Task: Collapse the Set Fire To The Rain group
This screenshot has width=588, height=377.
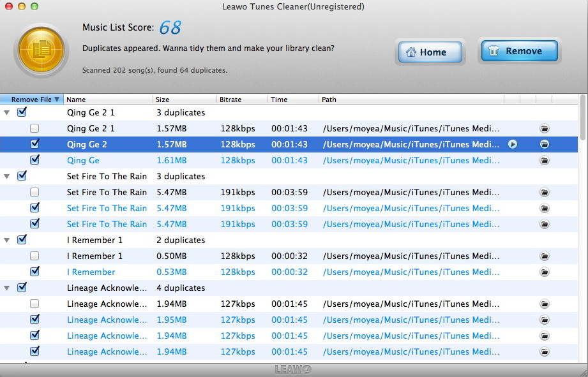Action: (7, 176)
